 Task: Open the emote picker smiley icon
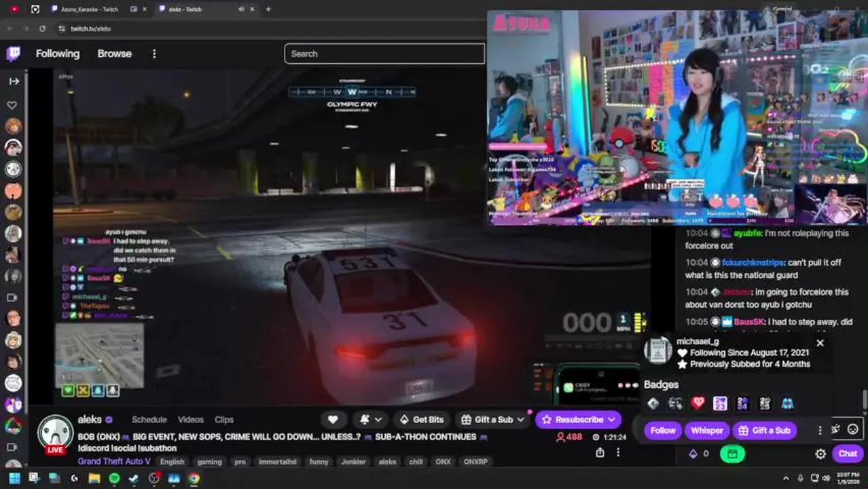(852, 429)
